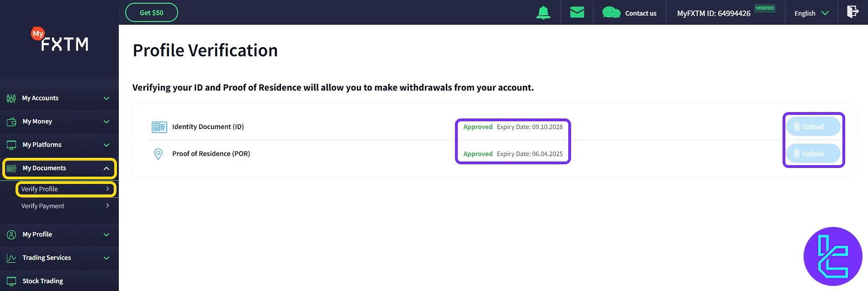Screen dimensions: 868x291
Task: Open the My Platforms menu
Action: (x=42, y=145)
